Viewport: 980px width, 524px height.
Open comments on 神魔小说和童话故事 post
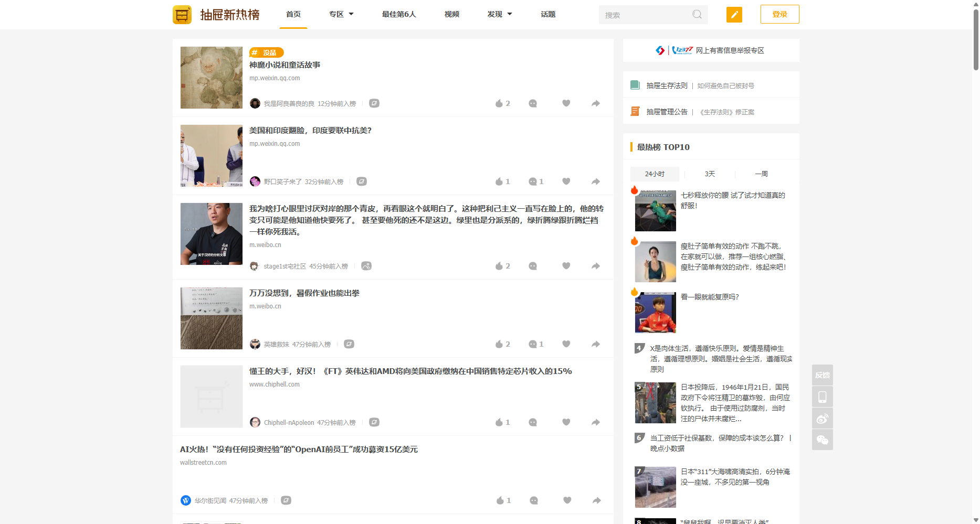pyautogui.click(x=533, y=103)
